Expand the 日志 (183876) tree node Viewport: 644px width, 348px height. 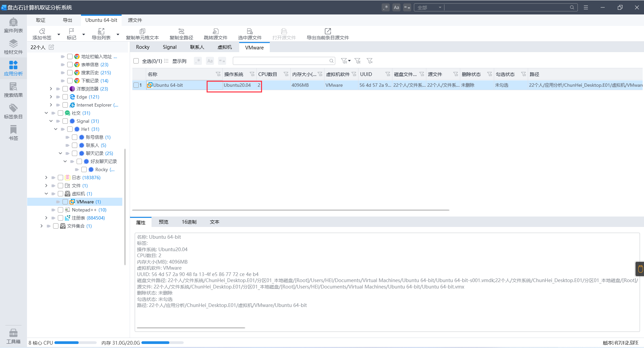pos(46,178)
